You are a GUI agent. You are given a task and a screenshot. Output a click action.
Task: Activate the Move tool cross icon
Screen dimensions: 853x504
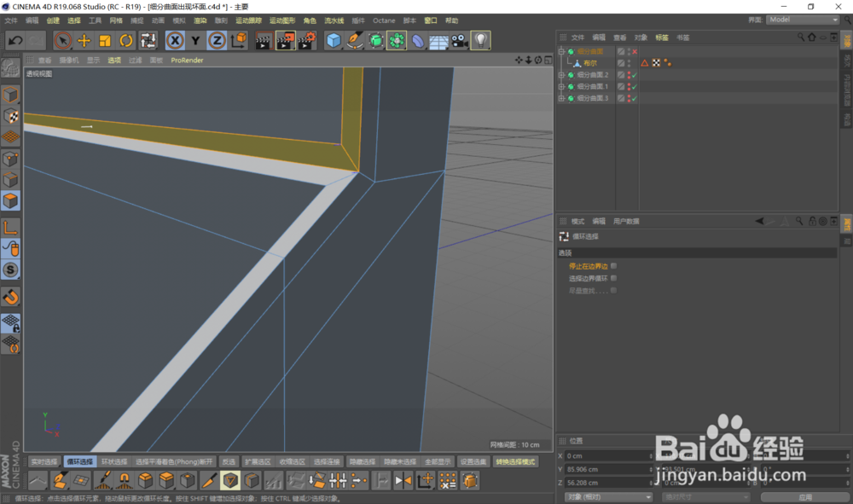(x=84, y=41)
